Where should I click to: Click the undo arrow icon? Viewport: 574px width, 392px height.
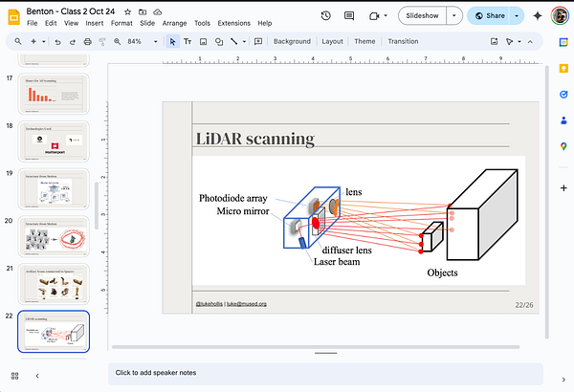[58, 42]
